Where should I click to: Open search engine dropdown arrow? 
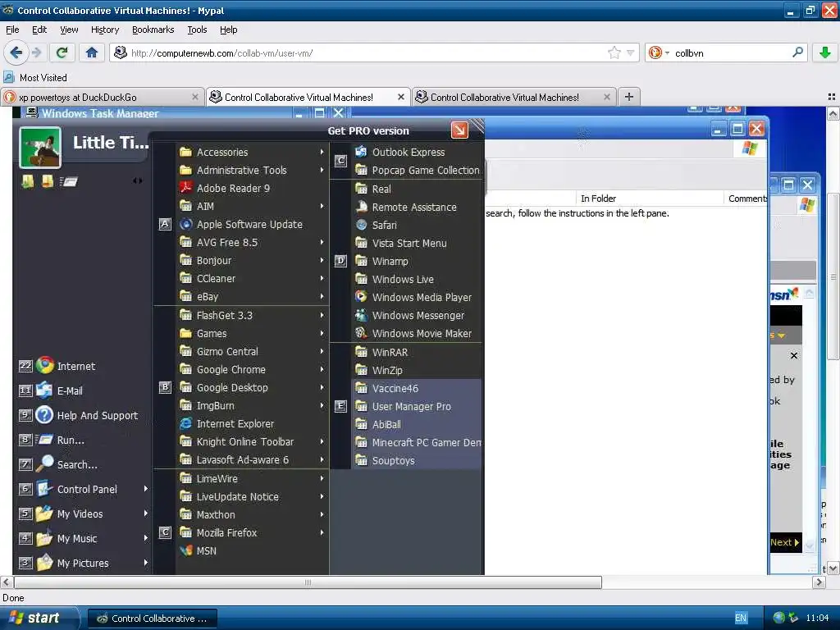[x=667, y=53]
